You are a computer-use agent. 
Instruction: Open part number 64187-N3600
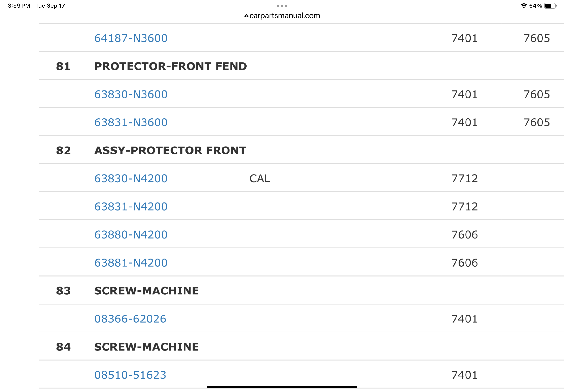[x=131, y=38]
